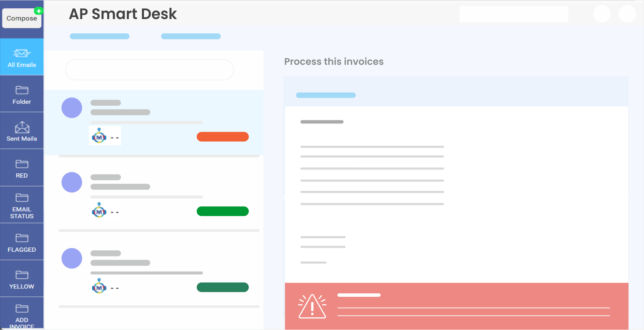The height and width of the screenshot is (330, 644).
Task: Select the EMAIL STATUS folder icon
Action: 22,198
